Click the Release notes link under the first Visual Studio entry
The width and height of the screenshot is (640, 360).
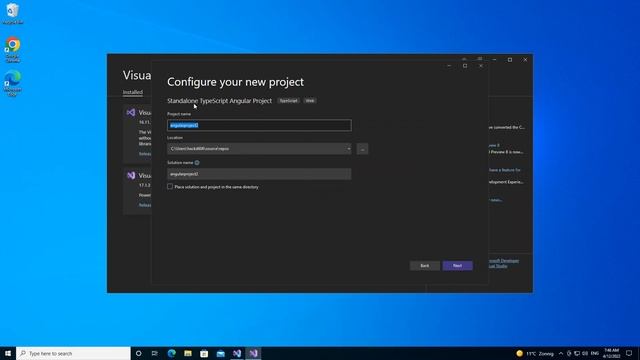tap(145, 154)
